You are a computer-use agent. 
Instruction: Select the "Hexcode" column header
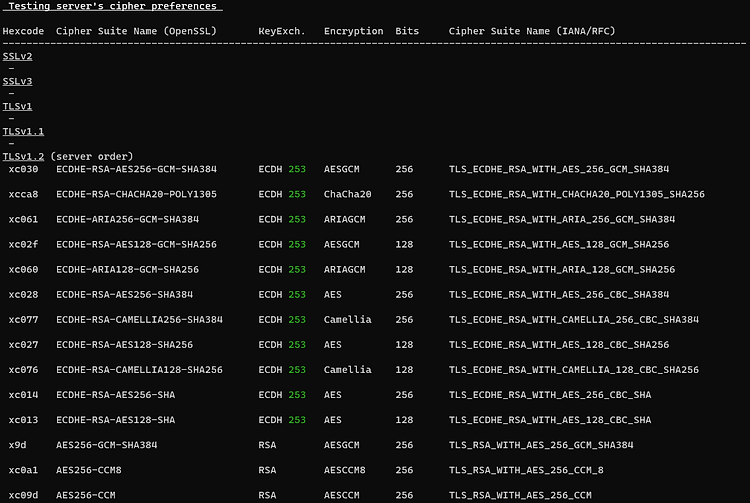(x=23, y=31)
